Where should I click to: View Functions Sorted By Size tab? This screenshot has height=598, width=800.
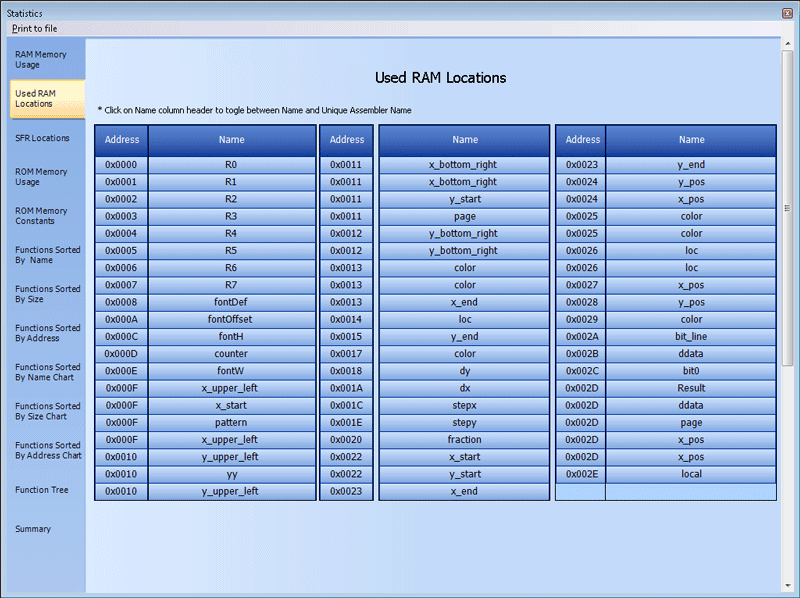click(47, 294)
